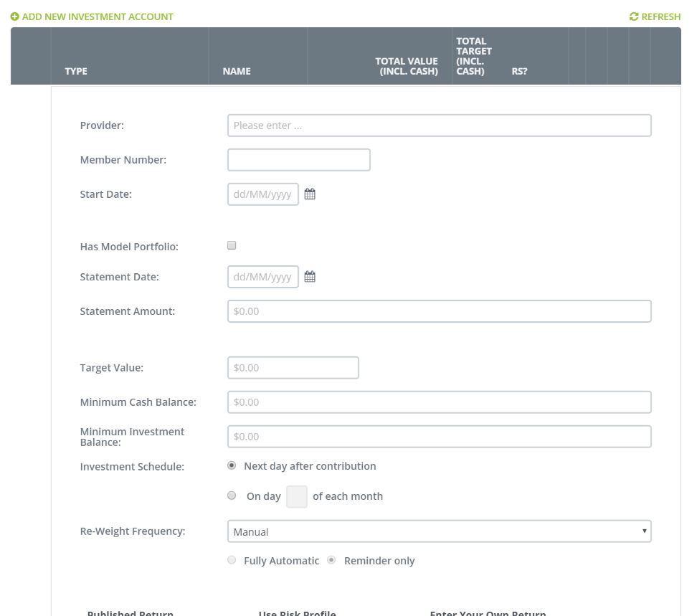This screenshot has width=697, height=616.
Task: Click the Type column header
Action: [x=76, y=71]
